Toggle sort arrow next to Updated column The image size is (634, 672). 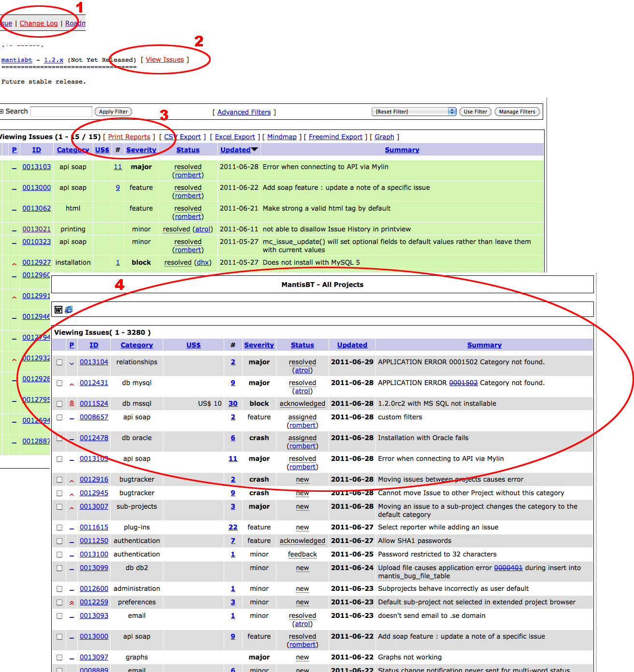255,149
